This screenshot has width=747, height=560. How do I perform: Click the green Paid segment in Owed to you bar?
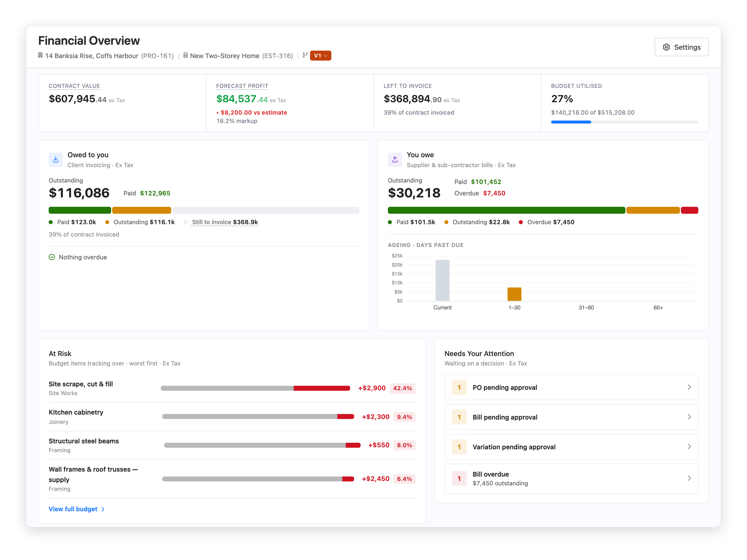(80, 210)
